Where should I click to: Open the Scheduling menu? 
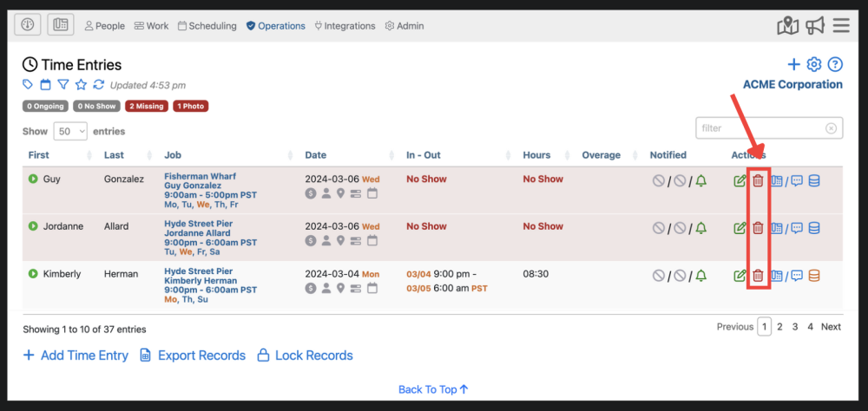(x=207, y=26)
